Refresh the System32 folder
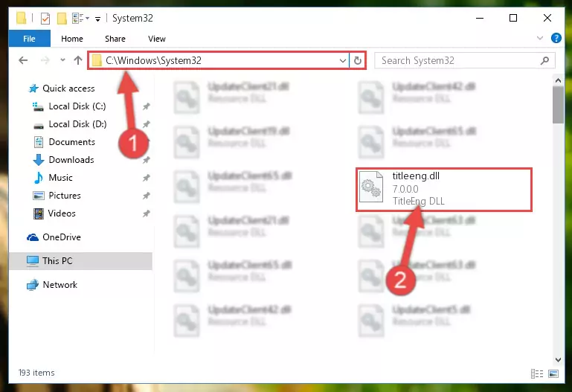 click(x=358, y=60)
